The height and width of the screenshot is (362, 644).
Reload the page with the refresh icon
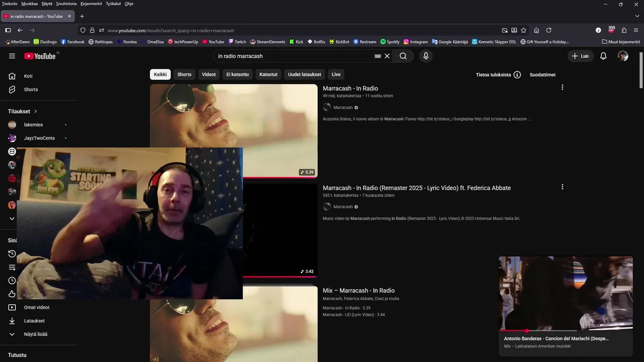click(549, 30)
